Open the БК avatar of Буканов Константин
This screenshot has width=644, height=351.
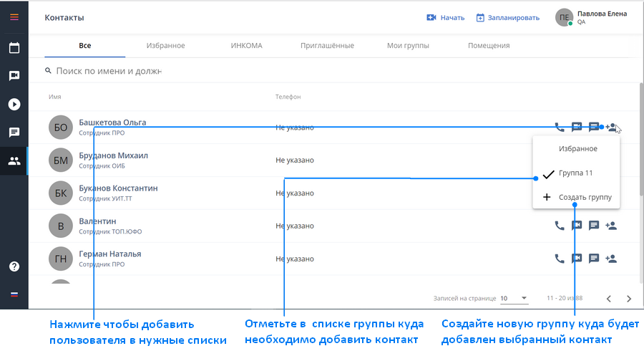point(61,193)
